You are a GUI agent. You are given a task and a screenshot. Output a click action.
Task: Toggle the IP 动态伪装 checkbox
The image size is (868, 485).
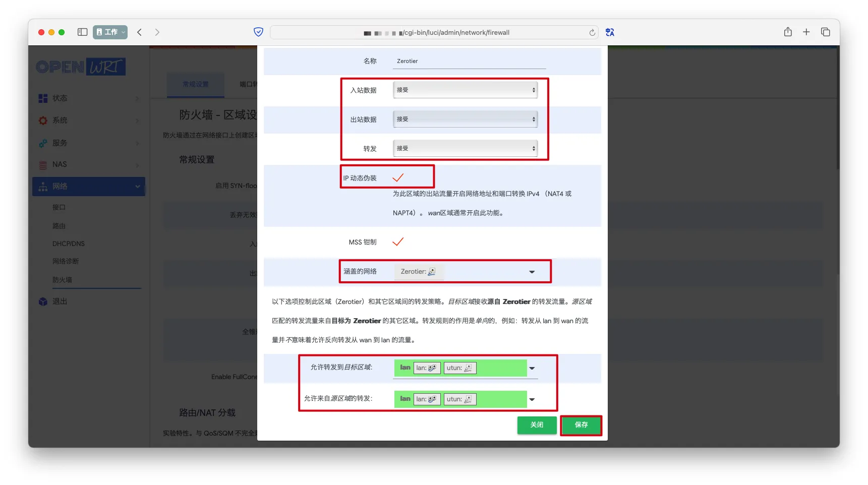[x=398, y=177]
